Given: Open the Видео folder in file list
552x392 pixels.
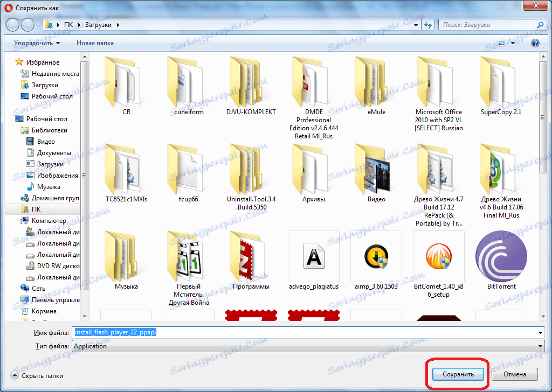Looking at the screenshot, I should click(376, 173).
